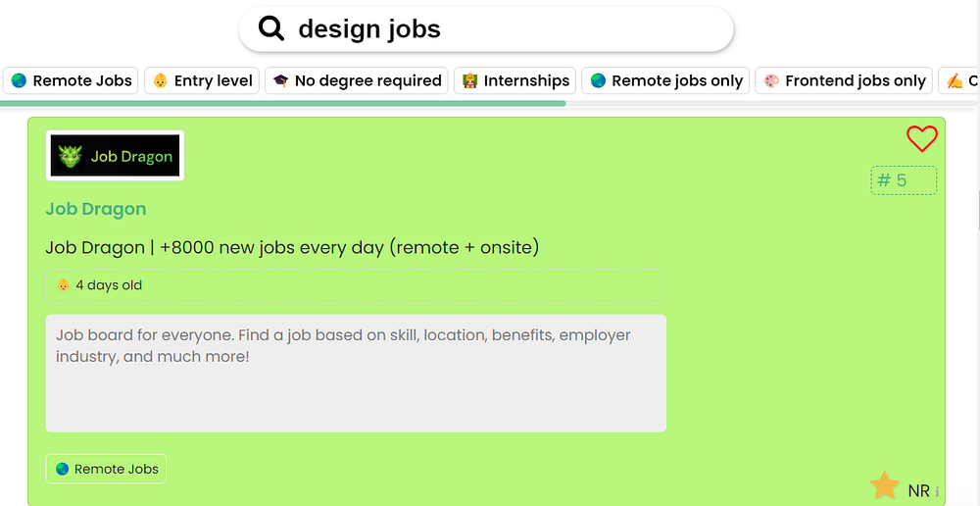Open the Job Dragon logo thumbnail
This screenshot has width=980, height=506.
pos(115,156)
